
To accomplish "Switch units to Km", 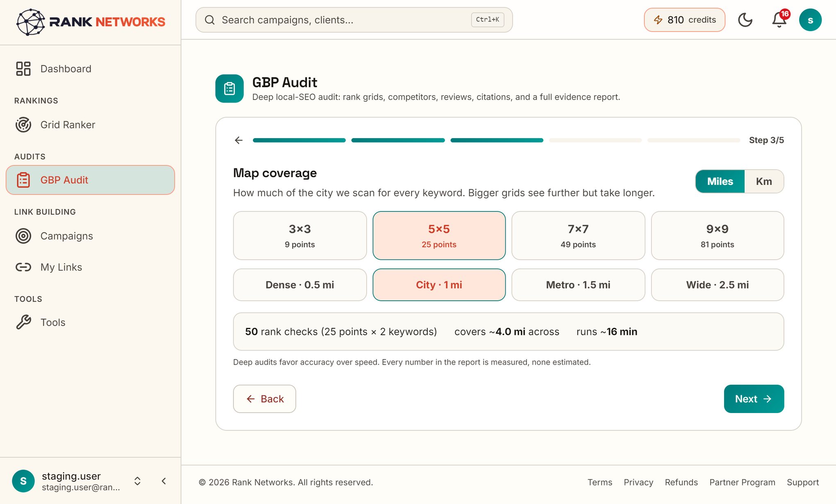I will coord(764,181).
